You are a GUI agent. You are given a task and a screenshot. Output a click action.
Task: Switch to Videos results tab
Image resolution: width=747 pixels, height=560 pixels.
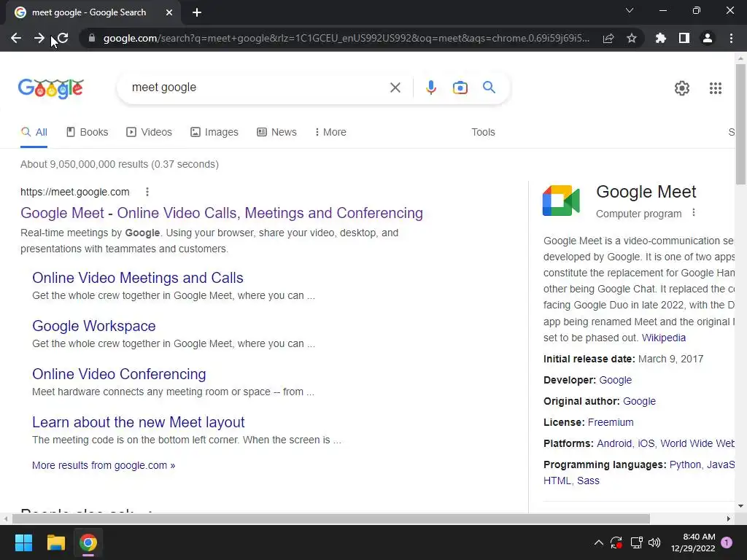point(149,133)
